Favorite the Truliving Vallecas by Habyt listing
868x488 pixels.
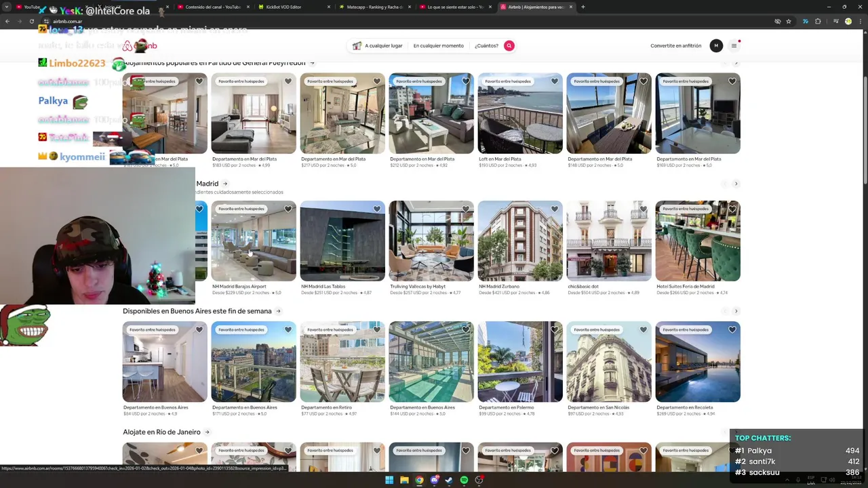tap(466, 209)
